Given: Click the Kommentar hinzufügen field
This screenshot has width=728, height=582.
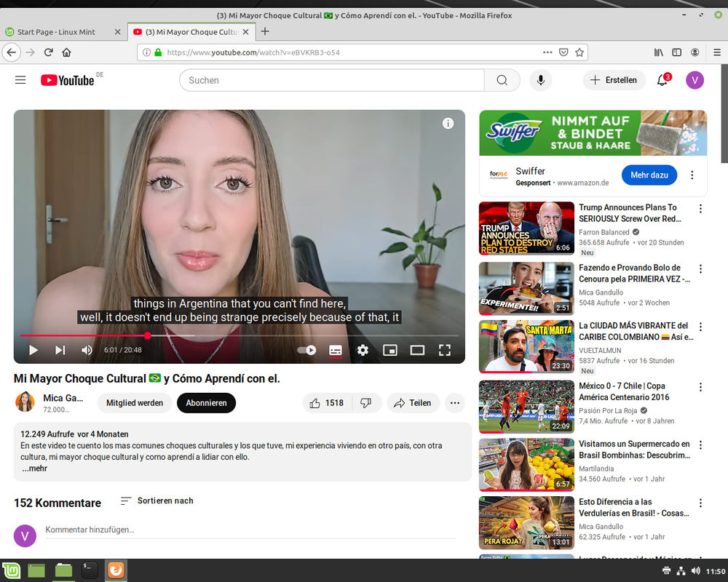Looking at the screenshot, I should click(250, 530).
